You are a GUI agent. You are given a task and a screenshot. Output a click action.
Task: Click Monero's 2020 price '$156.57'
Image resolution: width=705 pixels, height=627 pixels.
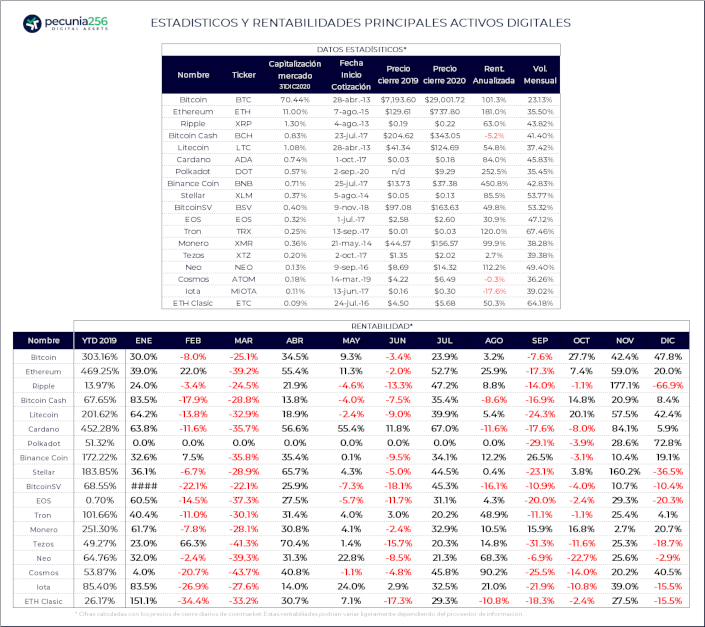pos(445,243)
